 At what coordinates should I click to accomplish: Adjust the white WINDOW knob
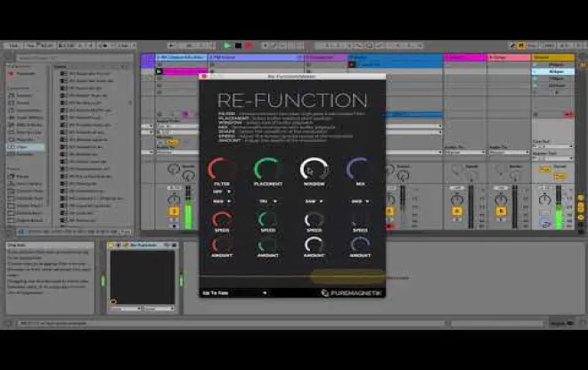pyautogui.click(x=314, y=169)
